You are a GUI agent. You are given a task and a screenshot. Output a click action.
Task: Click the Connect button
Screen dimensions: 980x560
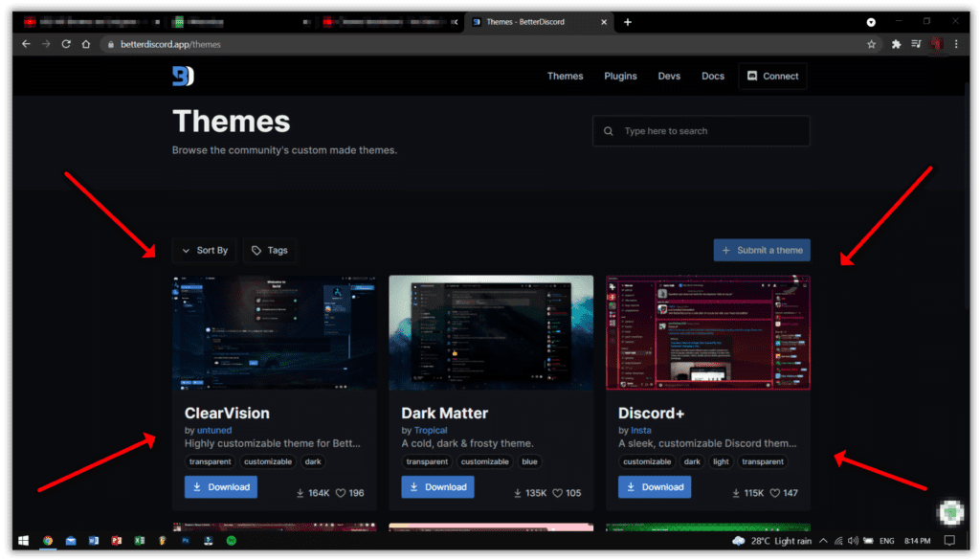773,77
